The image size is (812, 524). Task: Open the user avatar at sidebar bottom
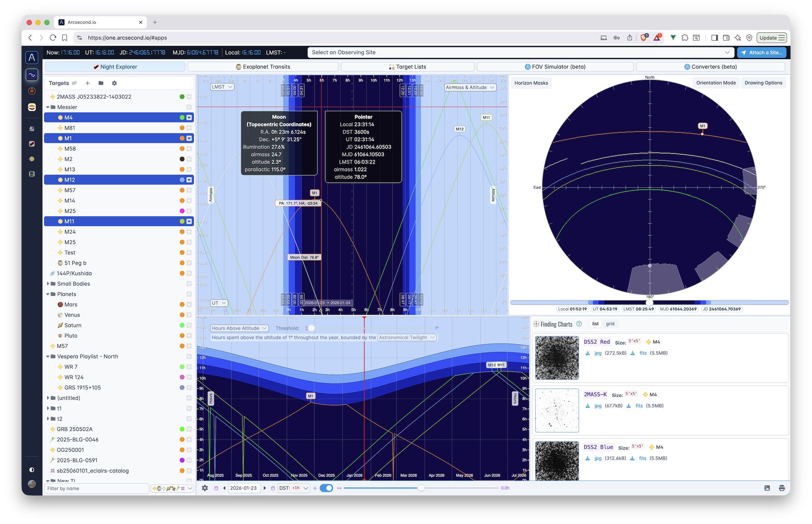32,484
